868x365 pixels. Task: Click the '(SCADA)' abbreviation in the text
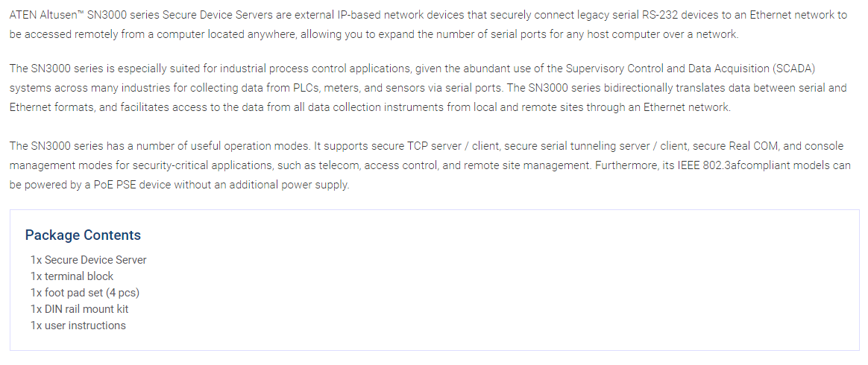[796, 69]
